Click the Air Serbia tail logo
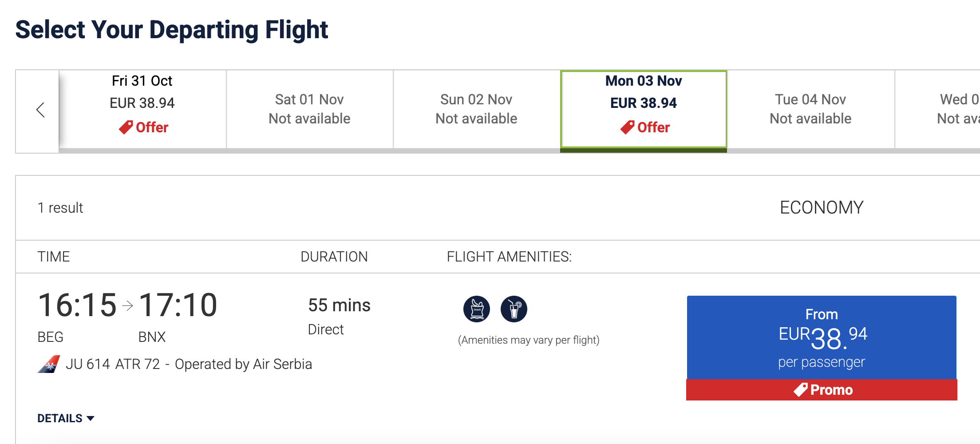 pos(49,364)
